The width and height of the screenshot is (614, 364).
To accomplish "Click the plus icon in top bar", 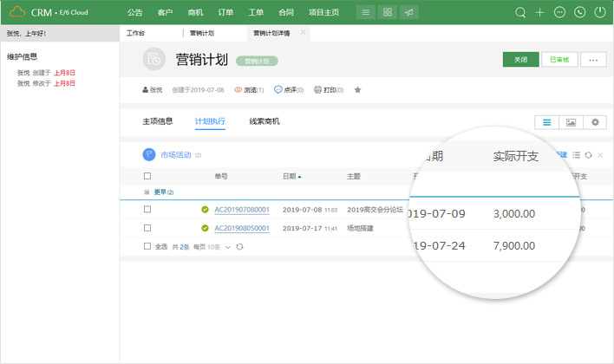I will pos(540,12).
